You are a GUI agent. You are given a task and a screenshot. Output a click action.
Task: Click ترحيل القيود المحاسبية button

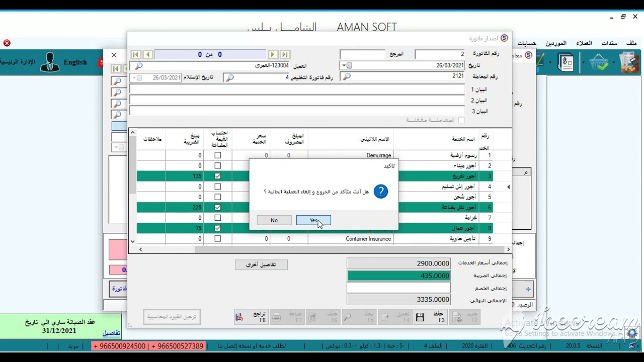point(172,317)
